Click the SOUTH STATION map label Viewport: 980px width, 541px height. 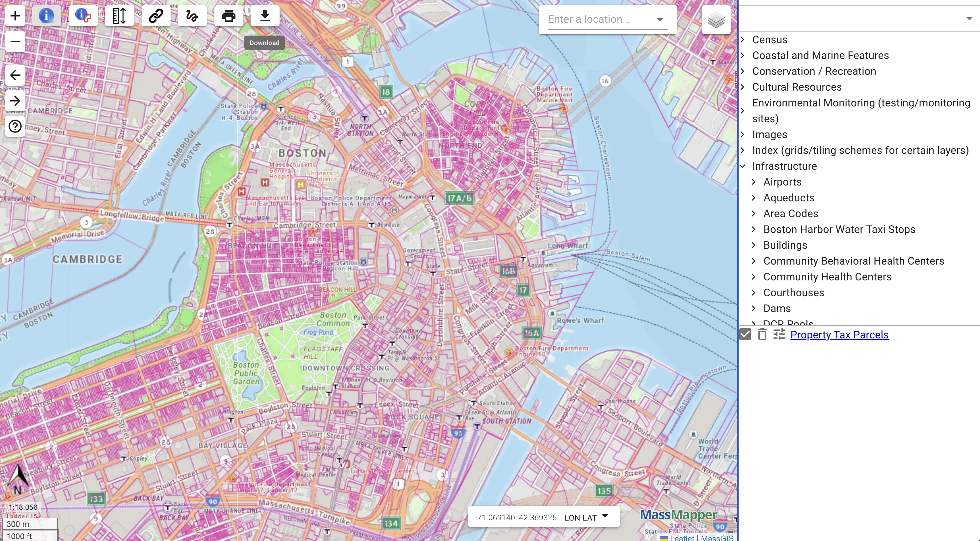(x=506, y=421)
